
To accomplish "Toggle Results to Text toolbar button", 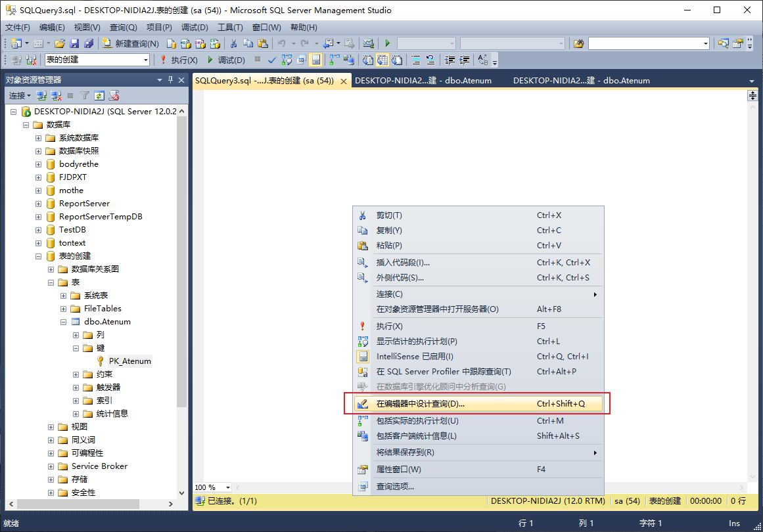I will coord(369,60).
